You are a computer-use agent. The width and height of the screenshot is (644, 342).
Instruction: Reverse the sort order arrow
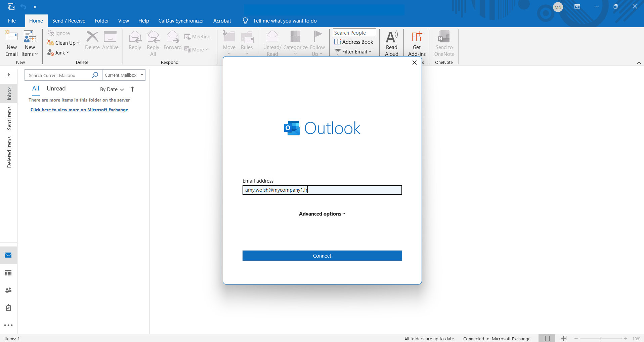(132, 89)
